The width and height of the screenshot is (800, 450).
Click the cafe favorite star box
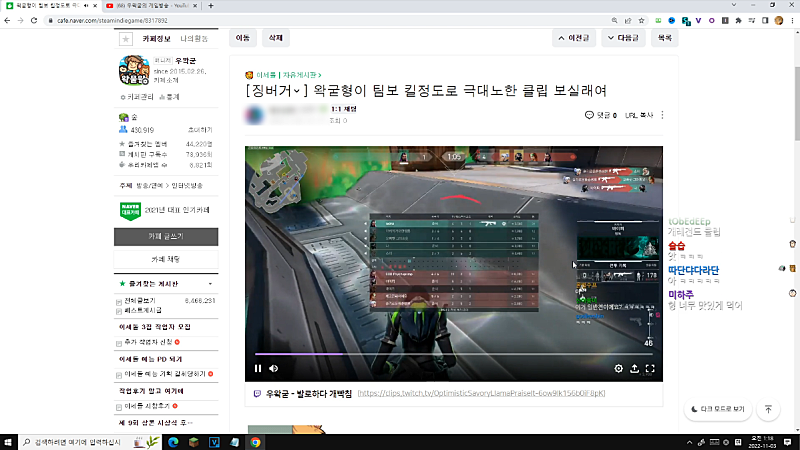126,39
